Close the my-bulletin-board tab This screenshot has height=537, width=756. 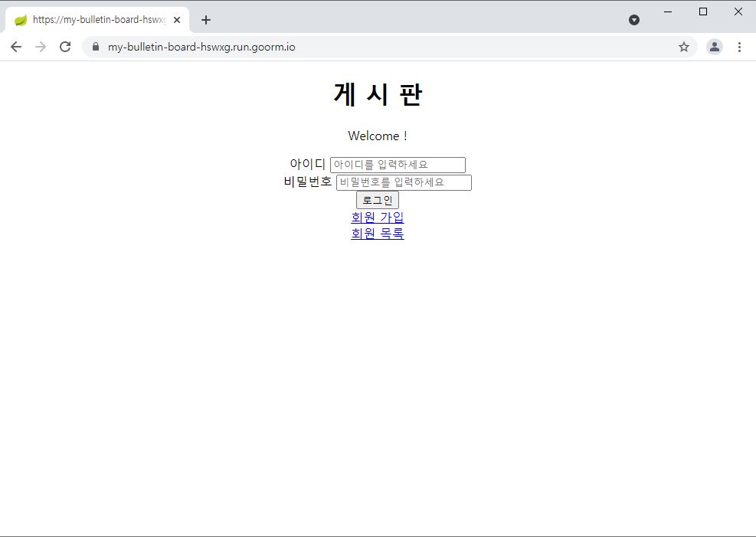(x=177, y=20)
